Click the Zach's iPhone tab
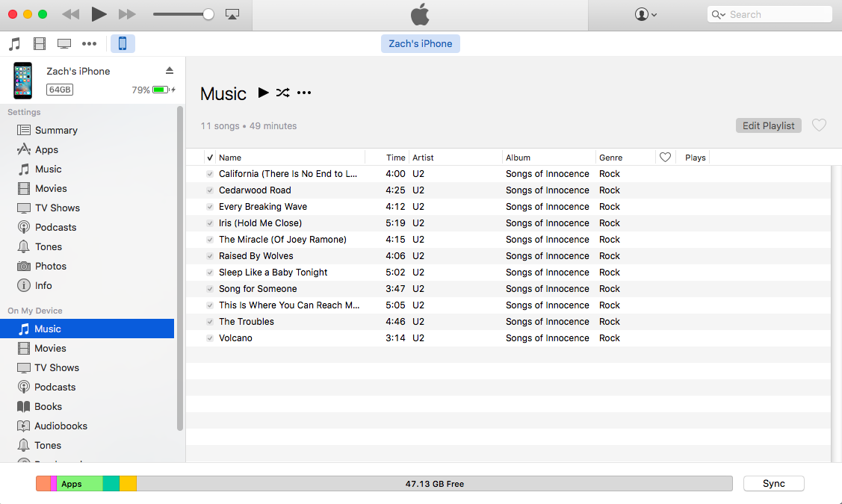 point(421,43)
